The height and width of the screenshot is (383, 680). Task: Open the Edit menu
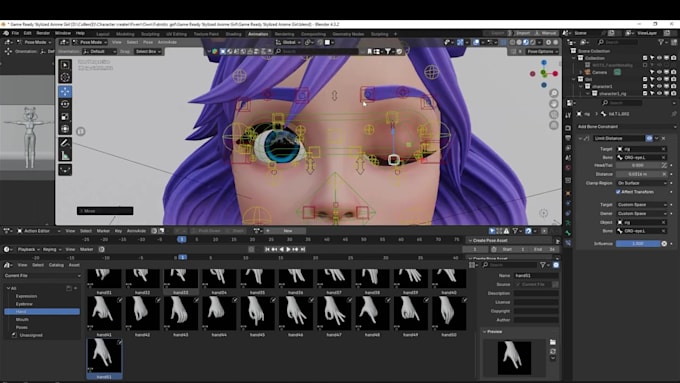click(28, 33)
